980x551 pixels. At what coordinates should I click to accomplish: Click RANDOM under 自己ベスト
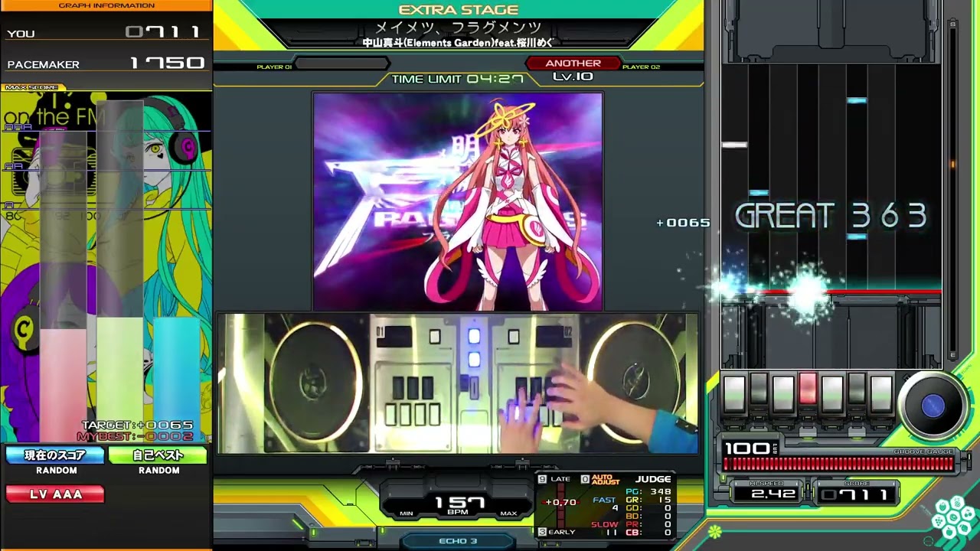tap(158, 471)
